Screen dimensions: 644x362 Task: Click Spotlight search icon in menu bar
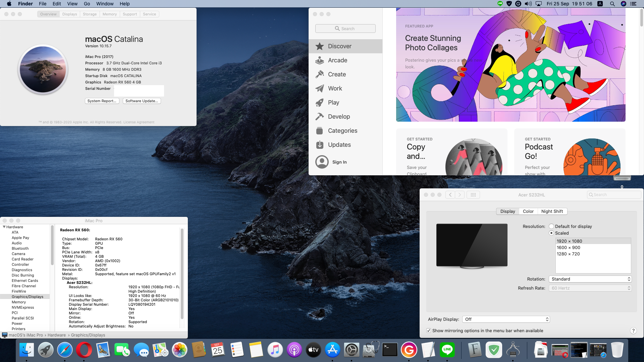(x=612, y=4)
